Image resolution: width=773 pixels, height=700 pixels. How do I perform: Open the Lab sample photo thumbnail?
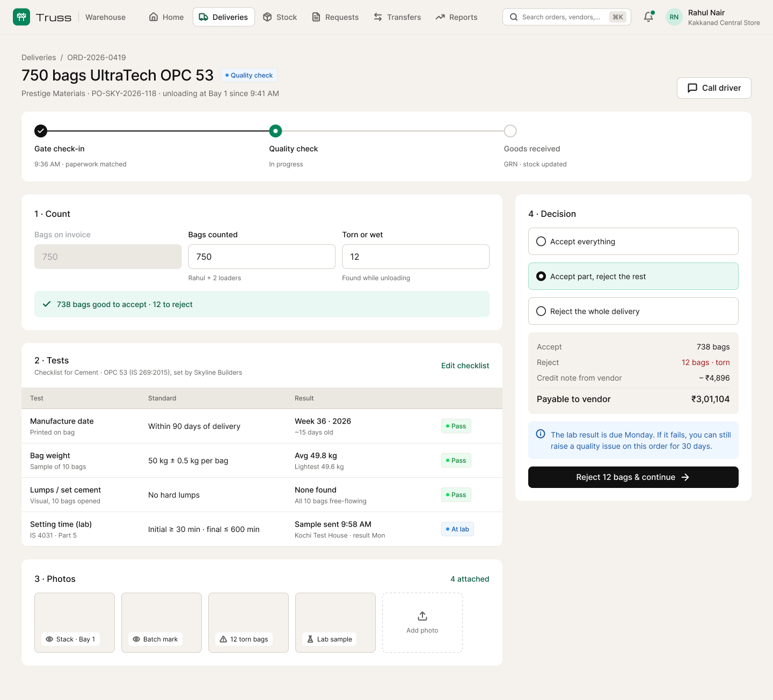(336, 623)
